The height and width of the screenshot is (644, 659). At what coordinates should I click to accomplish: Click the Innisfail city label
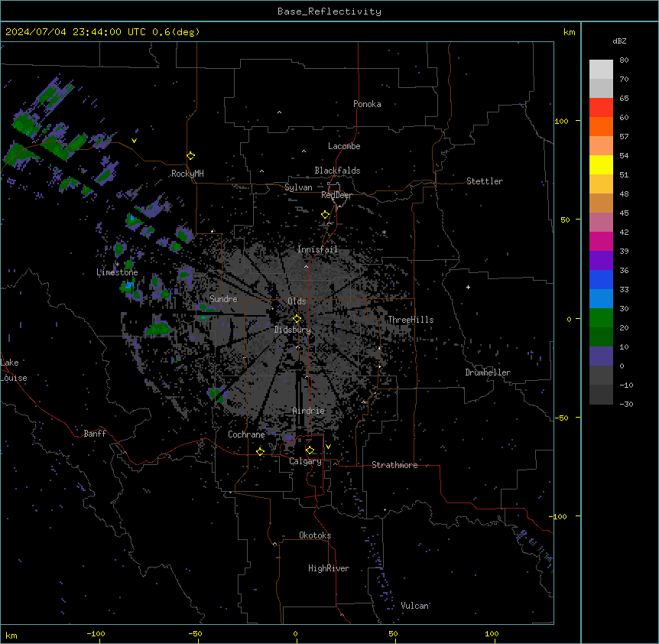317,249
